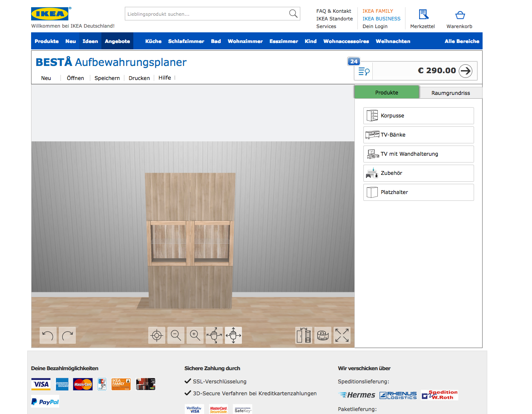Open the IKEA Standorte link
This screenshot has width=532, height=414.
(334, 19)
